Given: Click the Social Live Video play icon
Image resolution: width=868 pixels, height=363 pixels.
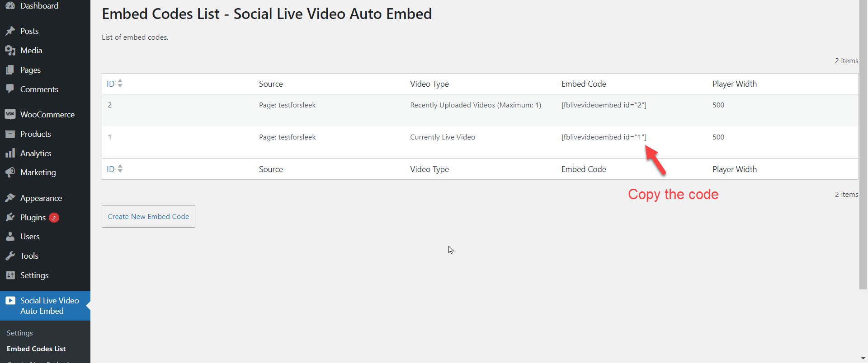Looking at the screenshot, I should [x=10, y=301].
